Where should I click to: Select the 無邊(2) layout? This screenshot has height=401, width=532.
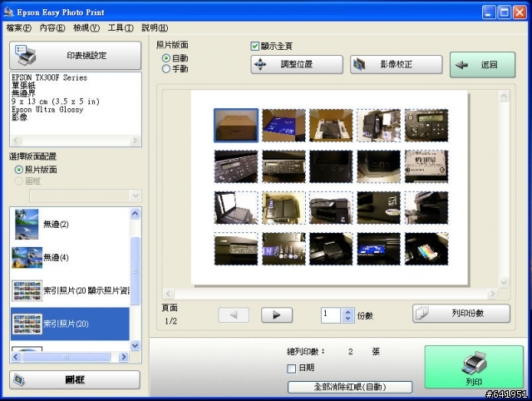70,224
